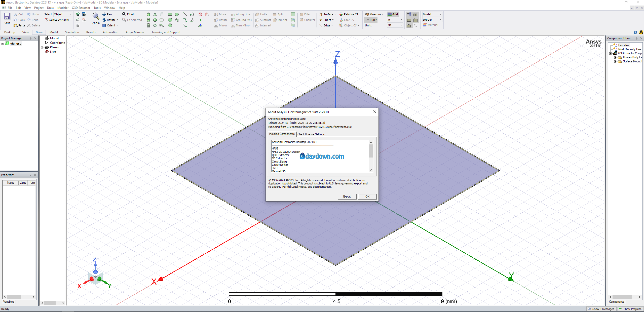Click Show 1 Messages button
Viewport: 644px width, 312px height.
pyautogui.click(x=601, y=309)
